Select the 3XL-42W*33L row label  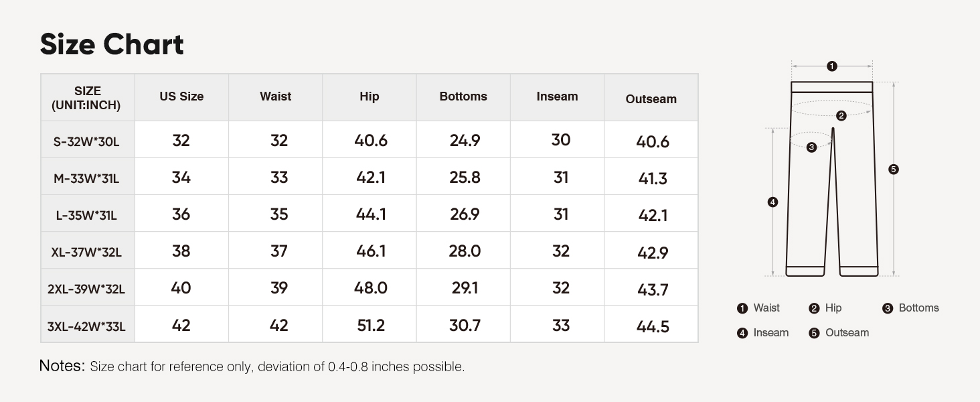[x=86, y=327]
